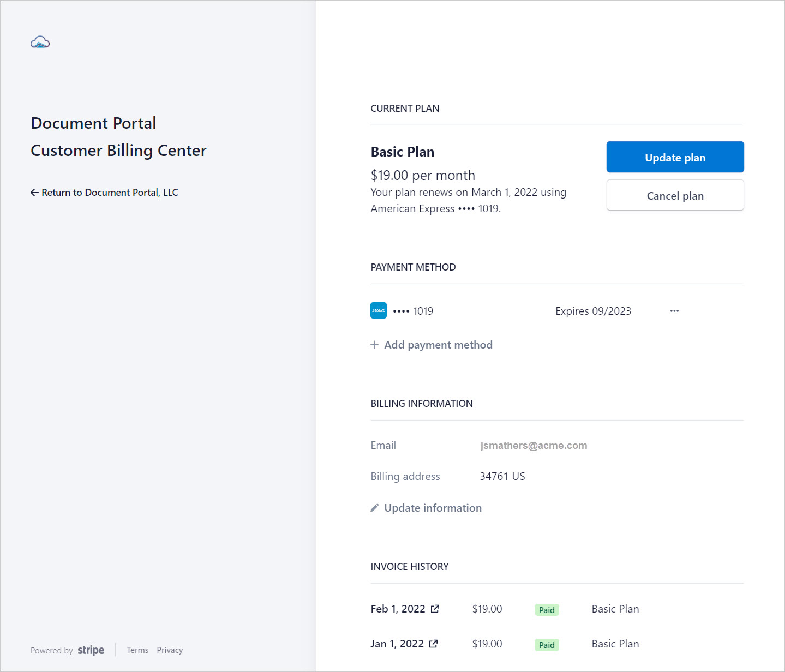The height and width of the screenshot is (672, 785).
Task: Click Return to Document Portal, LLC
Action: coord(109,192)
